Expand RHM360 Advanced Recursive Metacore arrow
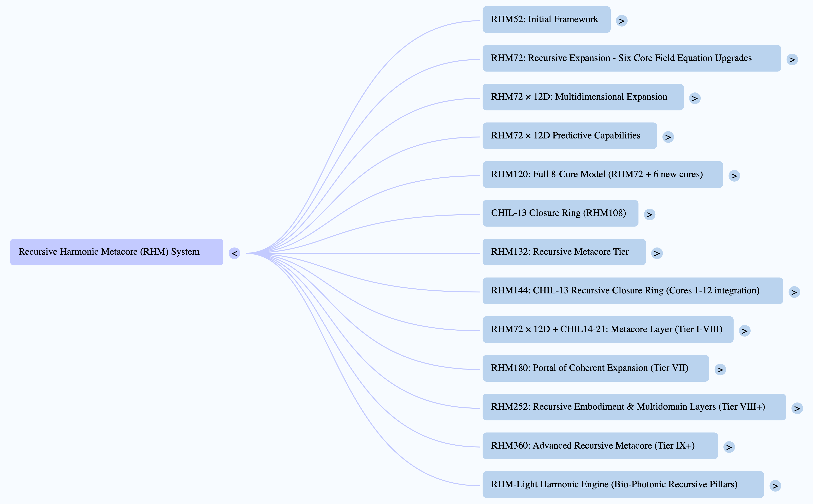This screenshot has height=504, width=813. pos(729,447)
